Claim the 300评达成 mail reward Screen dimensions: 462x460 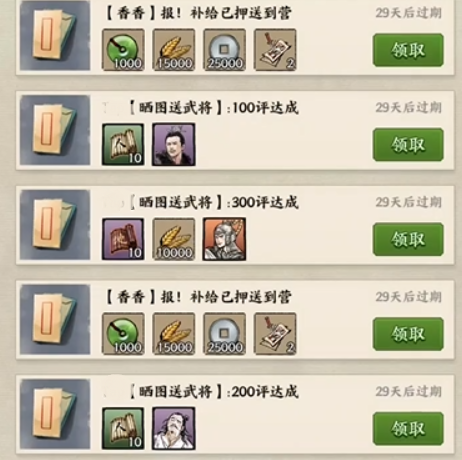408,239
